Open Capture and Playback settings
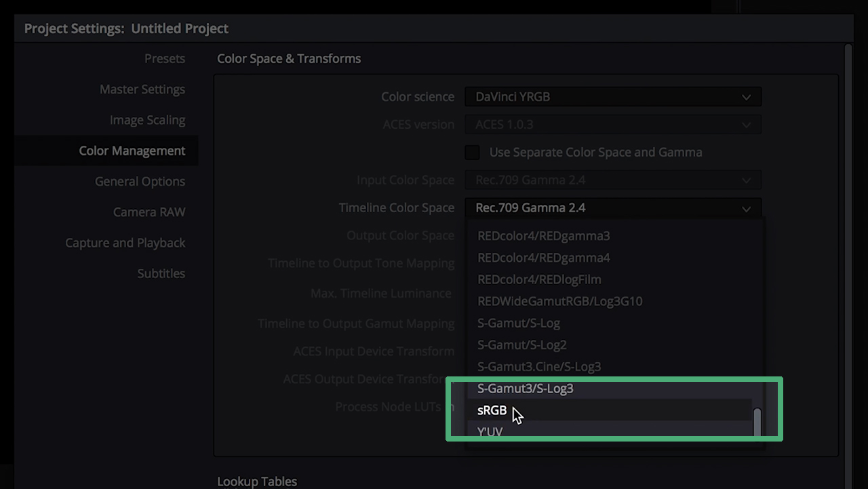868x489 pixels. pos(125,242)
